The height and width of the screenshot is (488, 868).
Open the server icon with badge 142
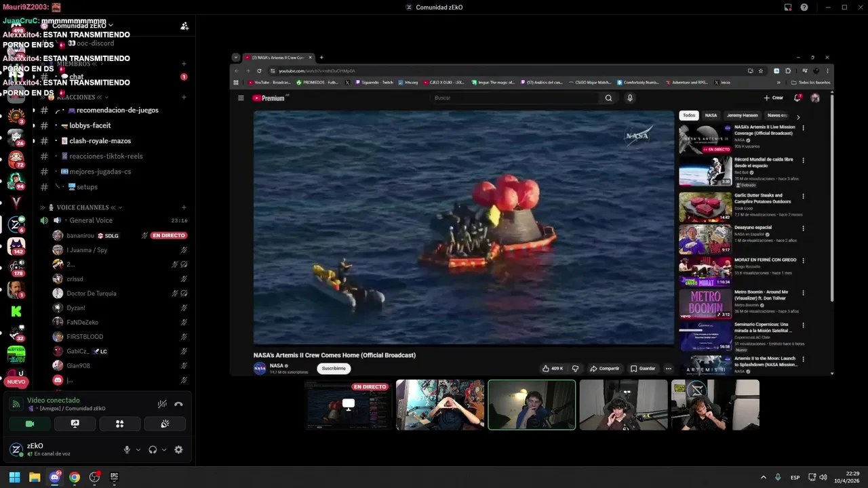[16, 246]
